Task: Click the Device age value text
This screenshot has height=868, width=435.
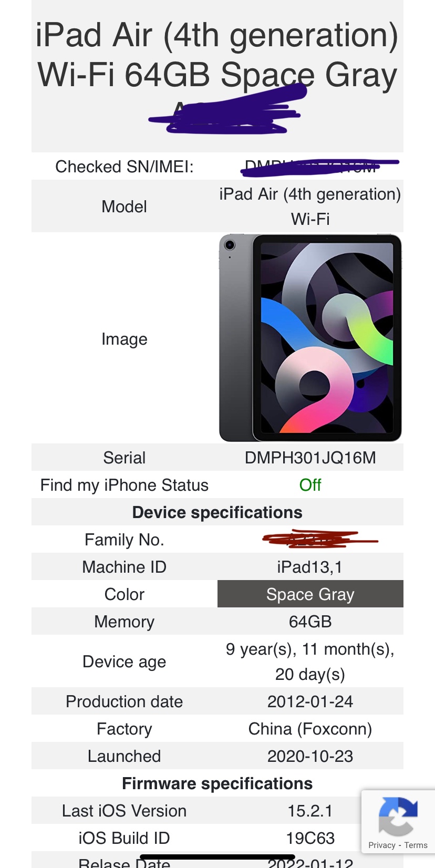Action: [310, 662]
